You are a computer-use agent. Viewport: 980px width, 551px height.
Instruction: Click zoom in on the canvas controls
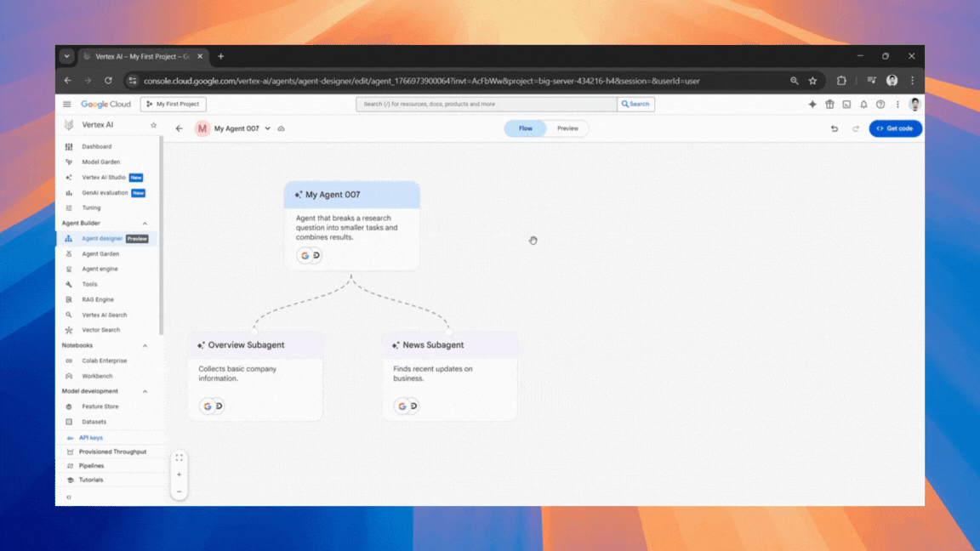point(179,474)
